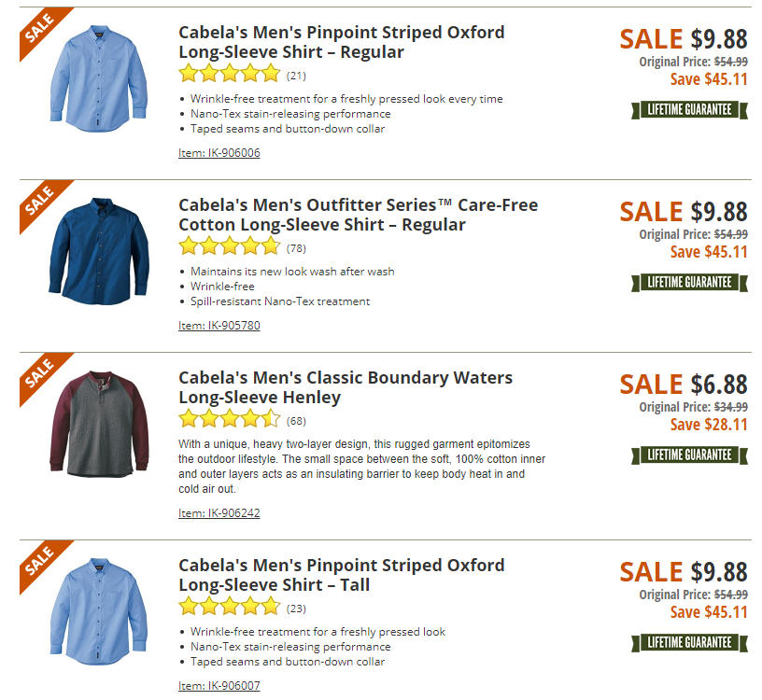Open Outfitter Series Care-Free Cotton Shirt title
The height and width of the screenshot is (700, 762).
click(x=358, y=215)
